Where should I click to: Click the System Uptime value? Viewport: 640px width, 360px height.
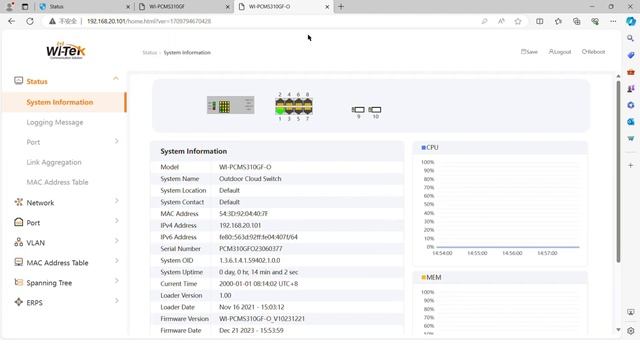258,272
